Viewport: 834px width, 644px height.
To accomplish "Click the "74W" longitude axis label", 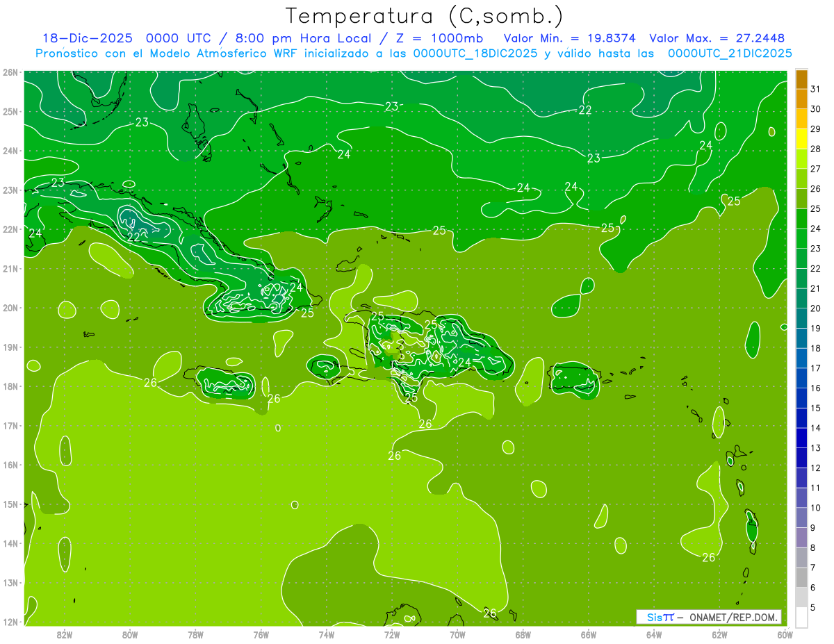I will click(x=326, y=634).
